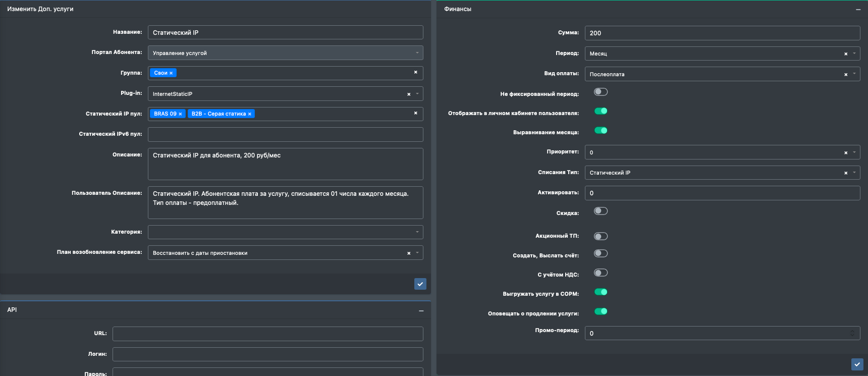Open the Портал Абонента dropdown

[x=286, y=53]
